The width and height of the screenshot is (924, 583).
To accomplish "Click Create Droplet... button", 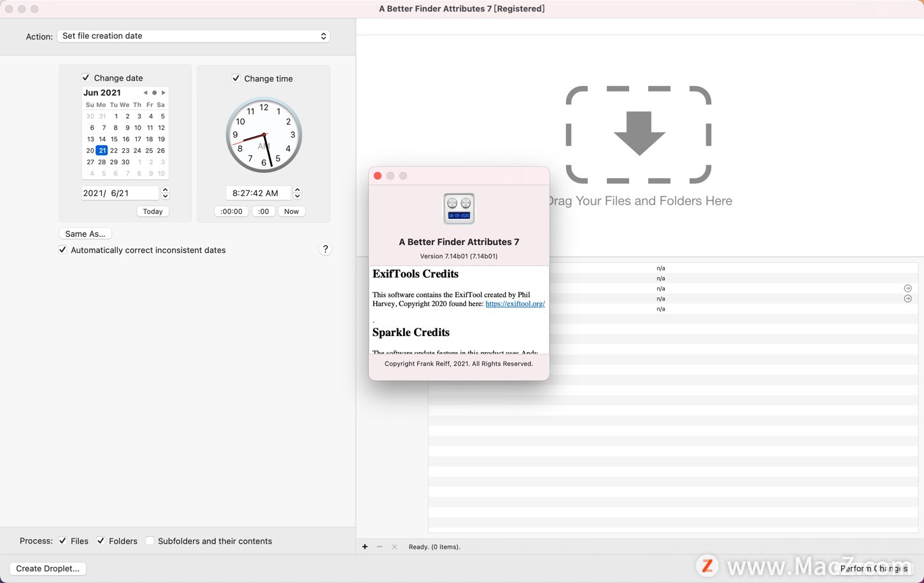I will click(48, 568).
